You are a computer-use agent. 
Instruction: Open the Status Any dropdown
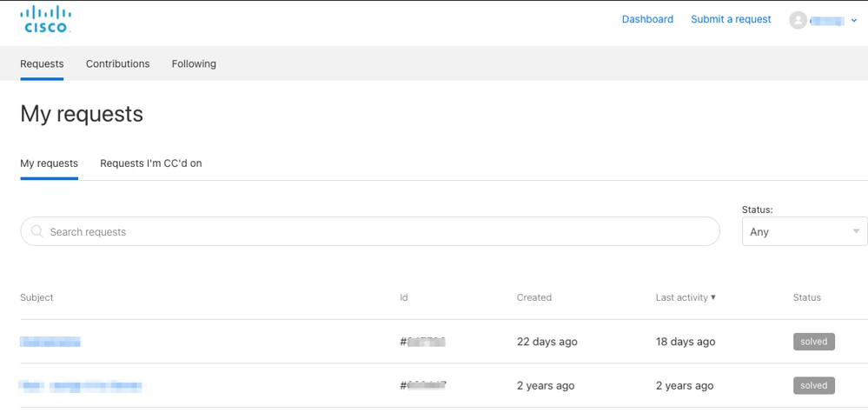pyautogui.click(x=805, y=231)
